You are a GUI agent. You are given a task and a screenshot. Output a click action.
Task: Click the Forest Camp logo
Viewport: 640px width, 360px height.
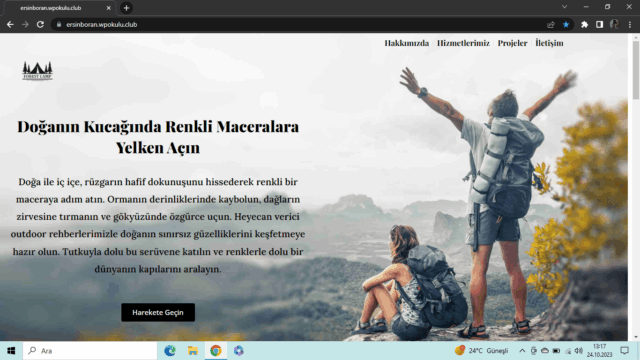38,71
